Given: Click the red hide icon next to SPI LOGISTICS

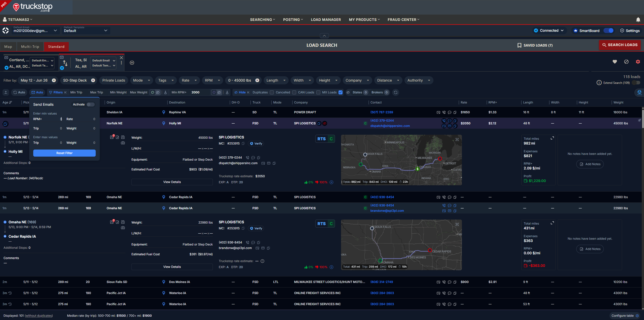Looking at the screenshot, I should click(x=325, y=123).
